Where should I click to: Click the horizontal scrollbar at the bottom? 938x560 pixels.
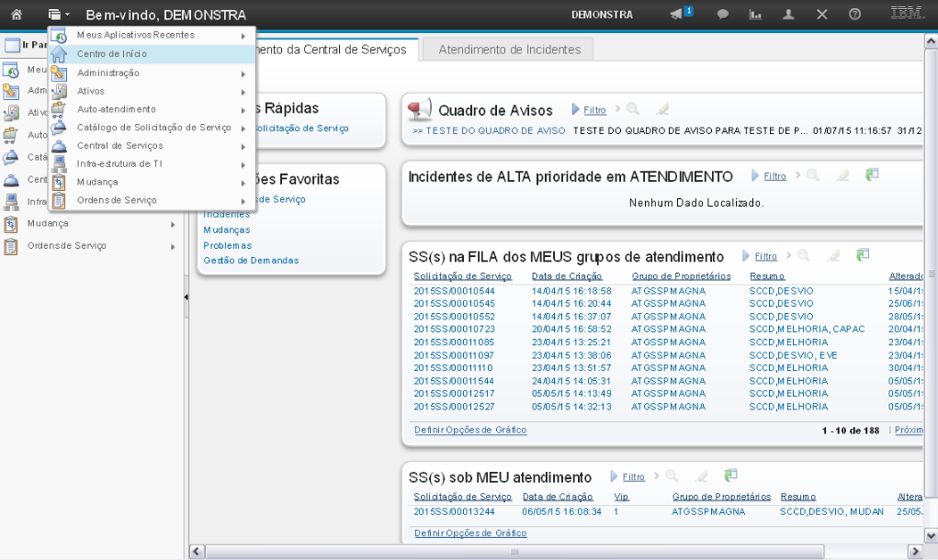(514, 551)
